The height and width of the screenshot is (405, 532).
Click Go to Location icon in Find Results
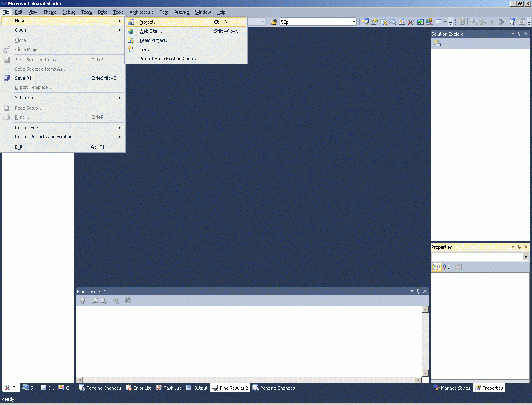point(83,301)
